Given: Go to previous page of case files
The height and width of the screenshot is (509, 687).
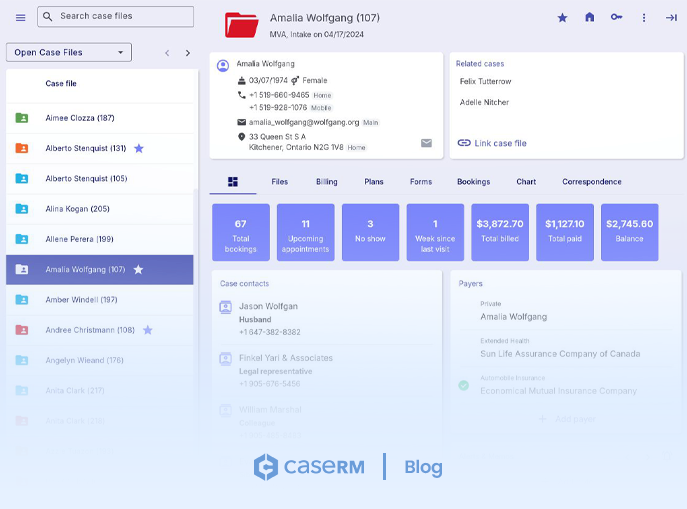Looking at the screenshot, I should coord(167,53).
